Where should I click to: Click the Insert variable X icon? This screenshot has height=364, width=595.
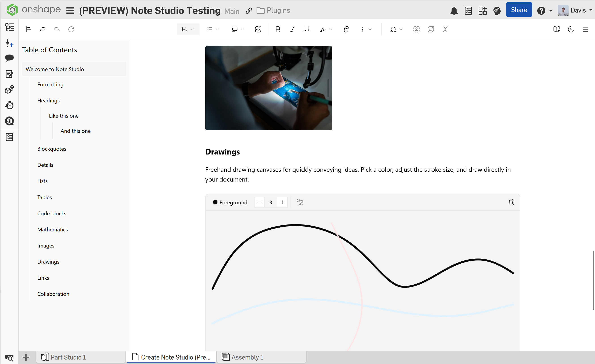[x=445, y=29]
